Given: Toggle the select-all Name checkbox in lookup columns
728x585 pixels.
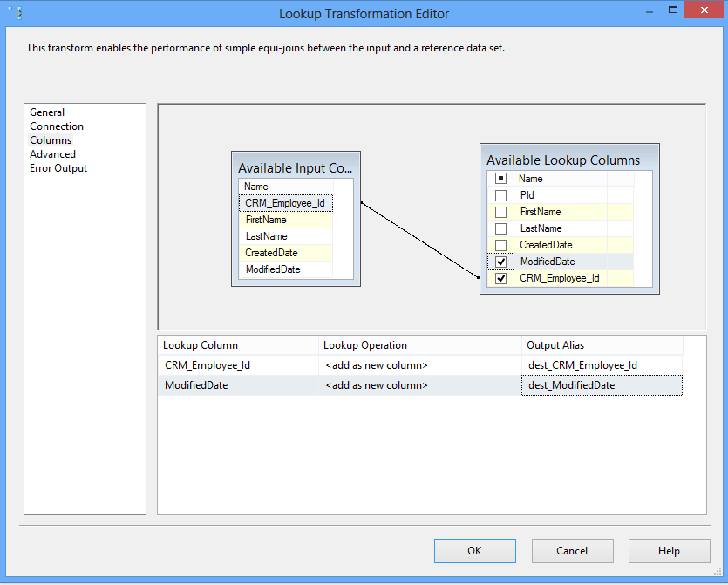Looking at the screenshot, I should (500, 179).
